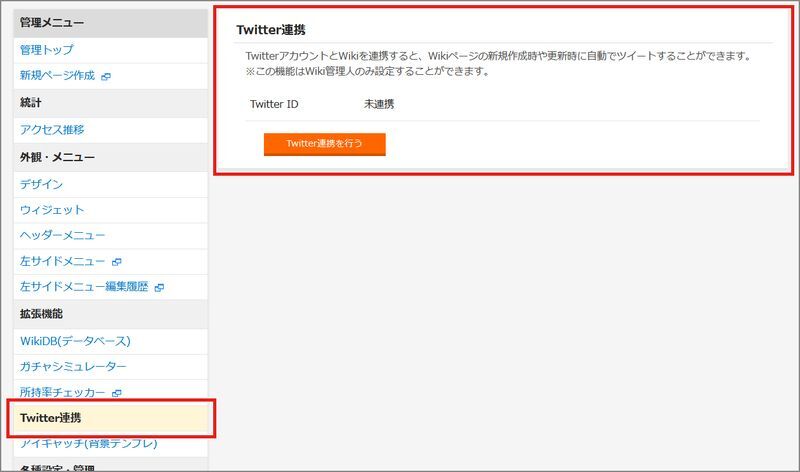The width and height of the screenshot is (800, 472).
Task: Select ウィジェット in the sidebar
Action: coord(52,210)
